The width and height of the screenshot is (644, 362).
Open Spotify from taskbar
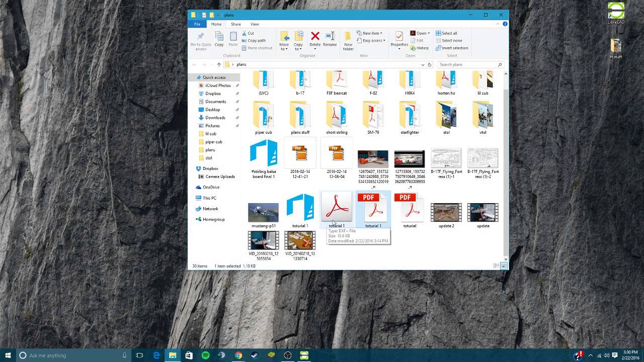[205, 355]
